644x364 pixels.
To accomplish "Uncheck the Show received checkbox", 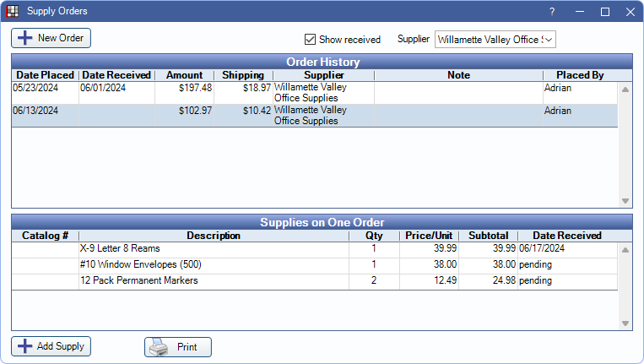I will (310, 40).
